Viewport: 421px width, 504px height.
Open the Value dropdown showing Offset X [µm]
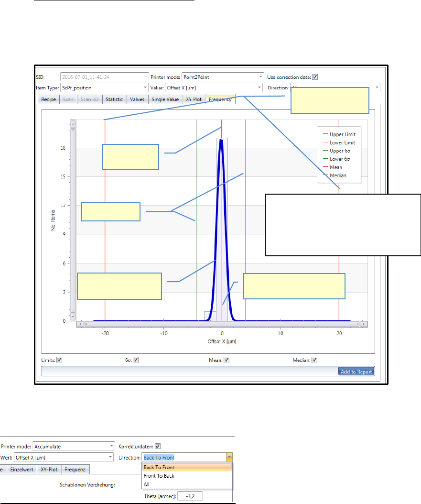pos(214,88)
